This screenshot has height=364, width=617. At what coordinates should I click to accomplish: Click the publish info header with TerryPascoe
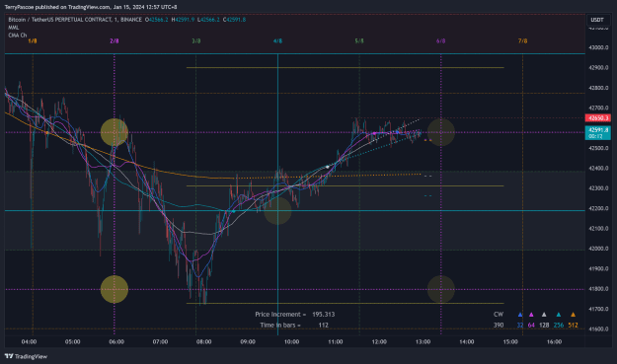(x=91, y=7)
